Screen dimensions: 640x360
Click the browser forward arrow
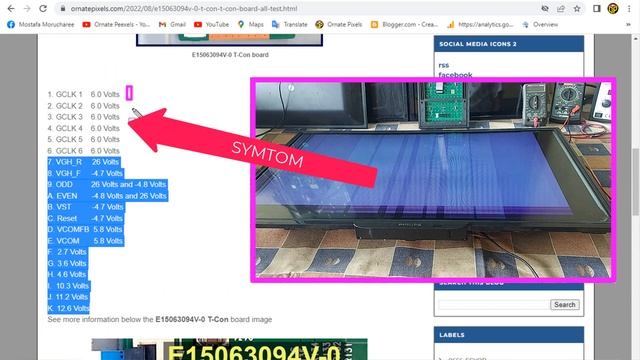pyautogui.click(x=27, y=9)
